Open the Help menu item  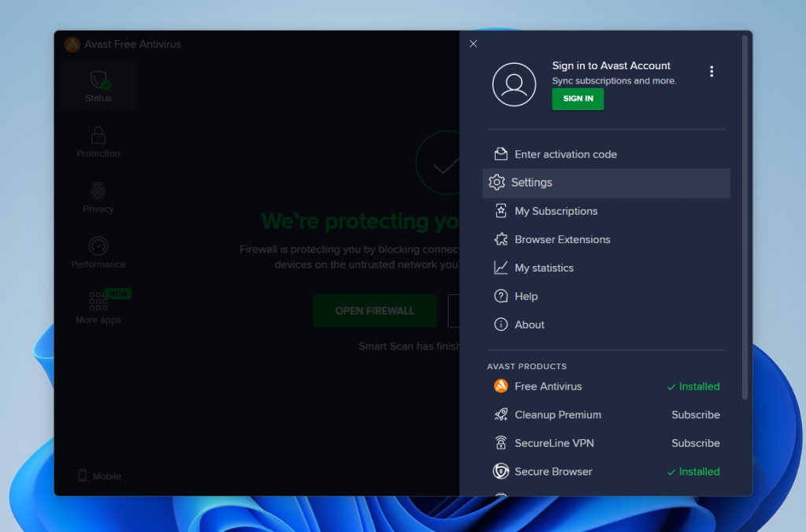527,296
